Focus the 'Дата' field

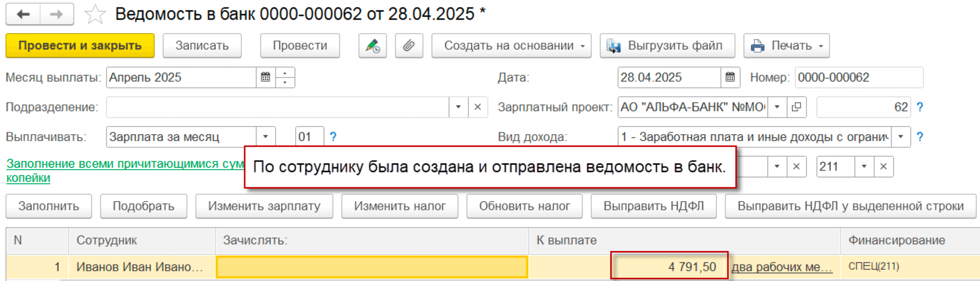[x=669, y=77]
